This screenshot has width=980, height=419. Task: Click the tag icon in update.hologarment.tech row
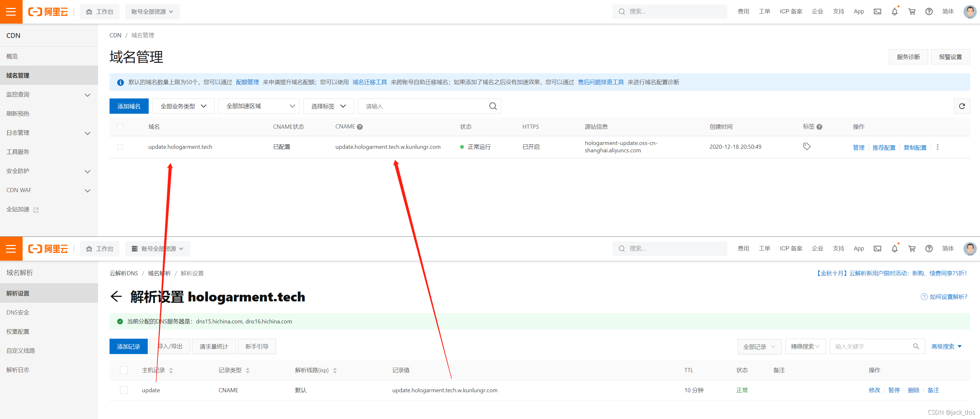(x=806, y=147)
